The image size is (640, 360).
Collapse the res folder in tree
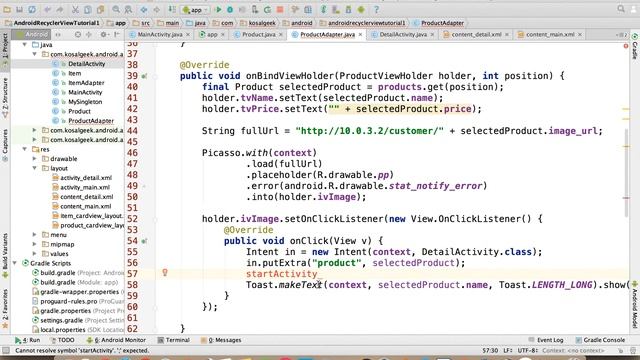pos(24,149)
